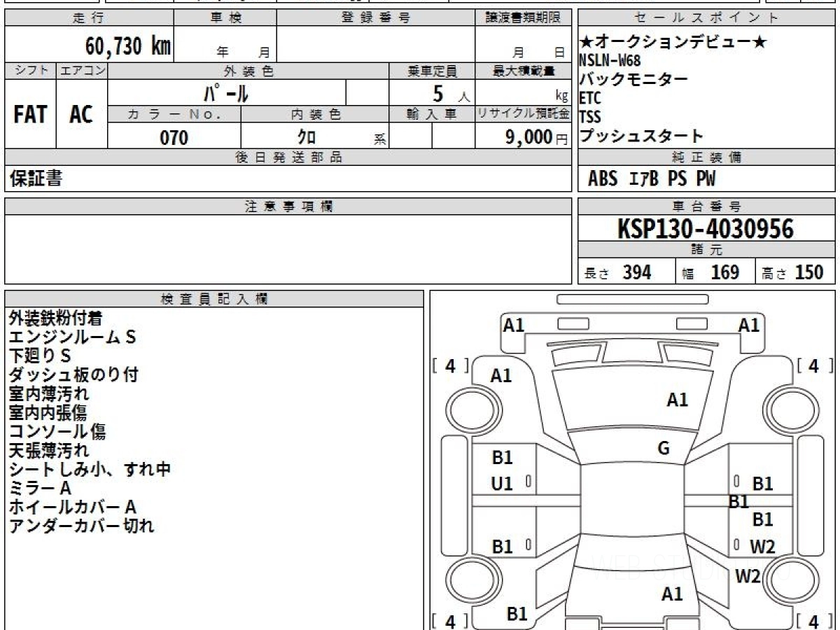840x630 pixels.
Task: Click the TSS sales point line
Action: click(590, 118)
